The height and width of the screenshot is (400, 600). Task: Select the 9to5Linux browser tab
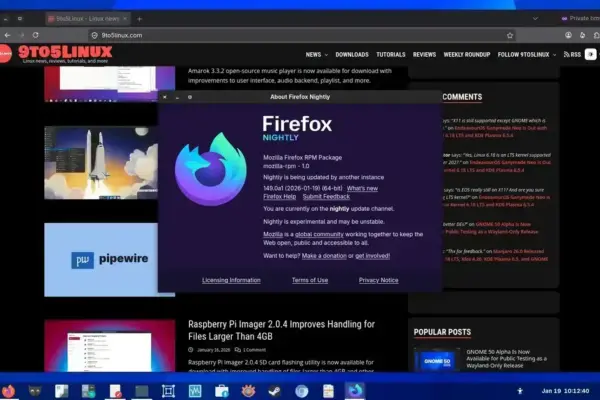pyautogui.click(x=88, y=18)
